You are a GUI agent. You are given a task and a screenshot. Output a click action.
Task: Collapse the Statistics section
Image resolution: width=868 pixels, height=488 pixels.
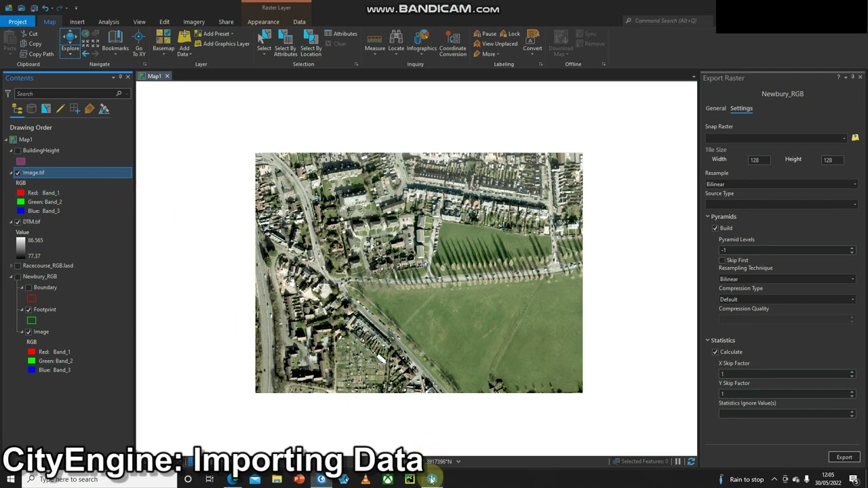click(x=707, y=340)
